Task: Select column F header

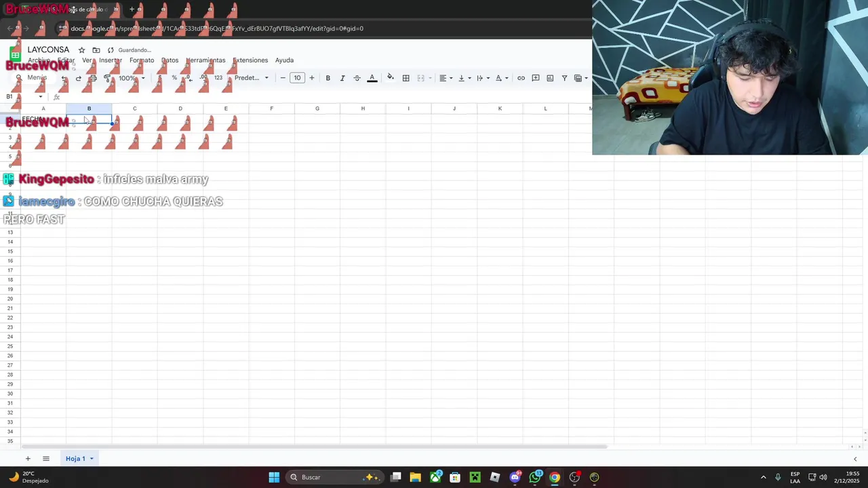Action: (271, 108)
